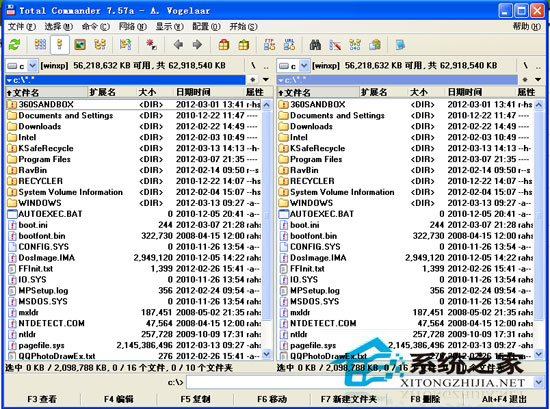Sort left panel by 文件名 column
550x409 pixels.
point(46,92)
